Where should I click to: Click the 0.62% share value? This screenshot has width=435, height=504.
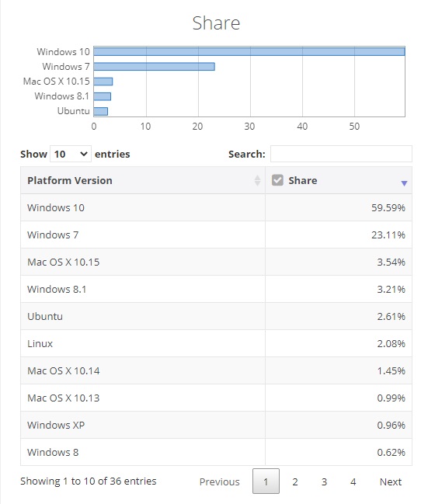[x=391, y=452]
